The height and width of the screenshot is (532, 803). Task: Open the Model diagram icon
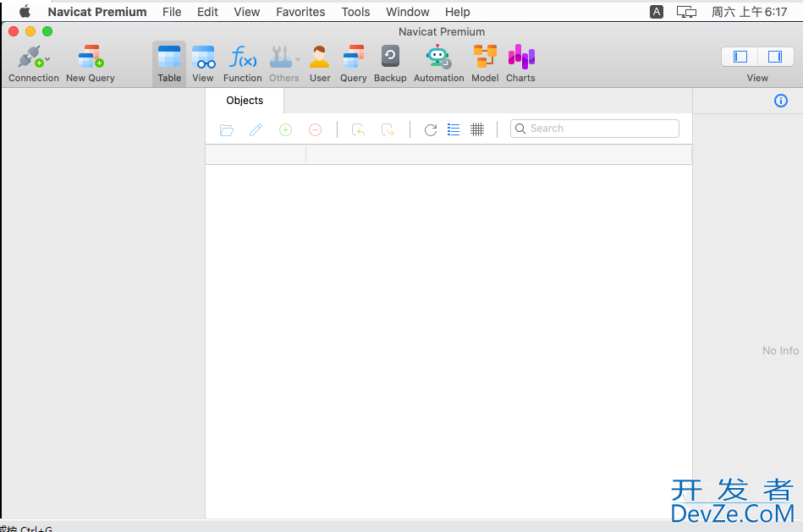tap(485, 57)
